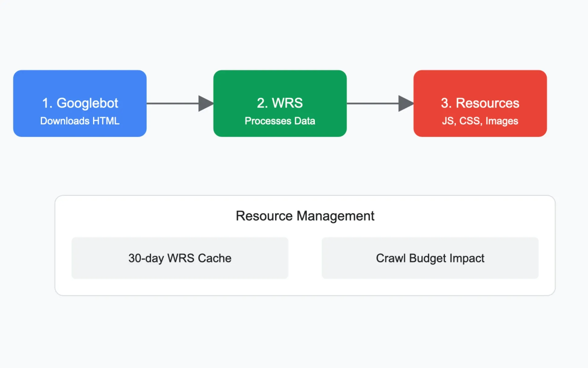Select the heading text 2. WRS
Viewport: 588px width, 368px height.
[x=279, y=103]
